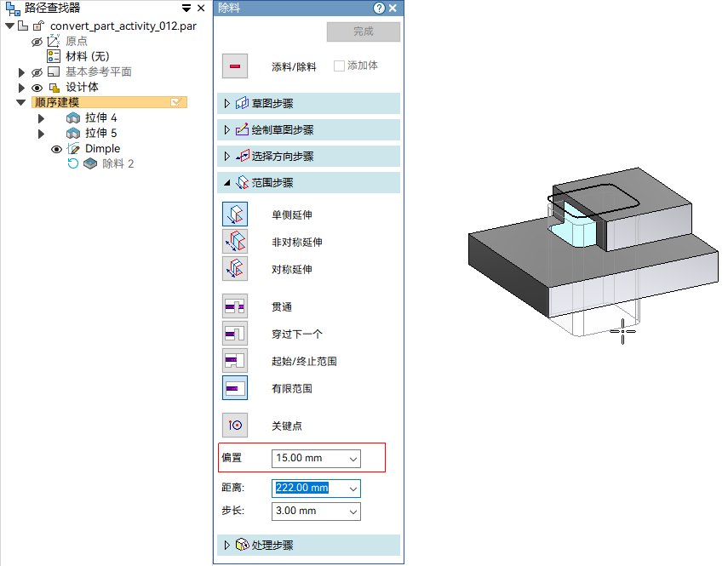Toggle visibility eye of Dimple sketch
The height and width of the screenshot is (566, 728).
pyautogui.click(x=56, y=150)
